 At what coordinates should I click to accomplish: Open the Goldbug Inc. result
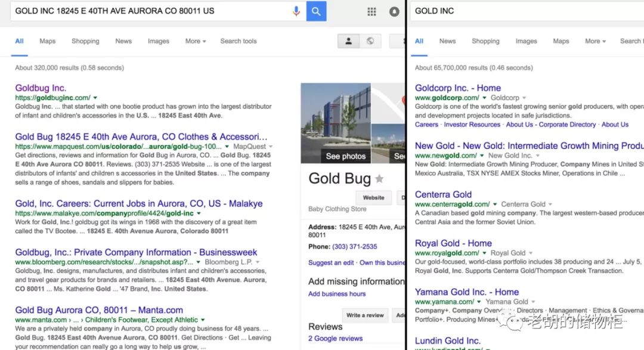pos(41,88)
